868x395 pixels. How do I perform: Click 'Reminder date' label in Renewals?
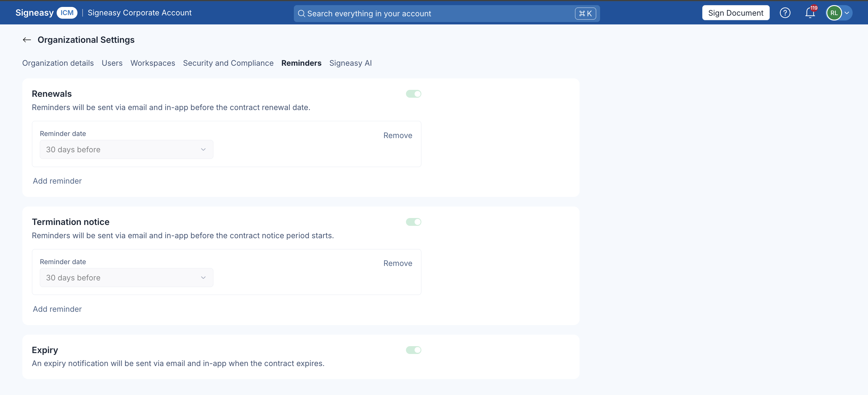tap(63, 134)
